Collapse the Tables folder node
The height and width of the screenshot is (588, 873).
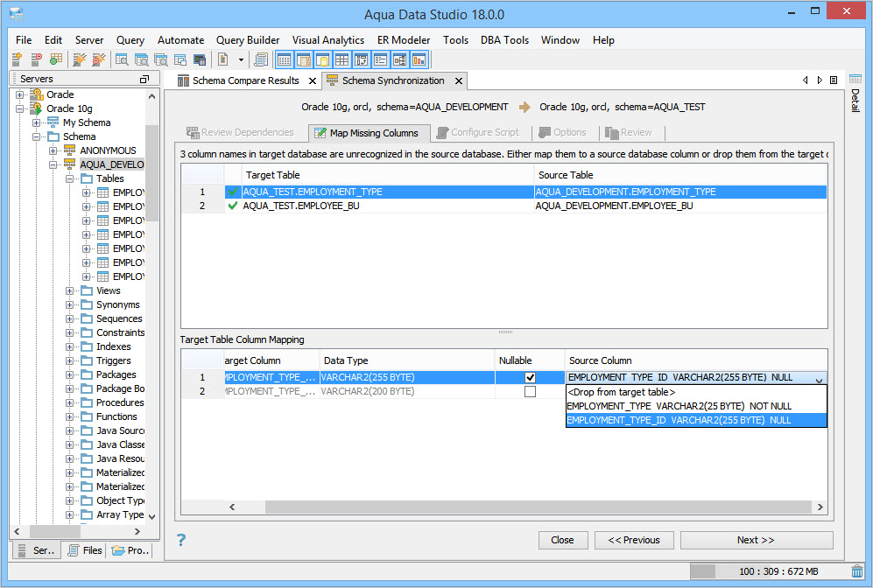[69, 178]
